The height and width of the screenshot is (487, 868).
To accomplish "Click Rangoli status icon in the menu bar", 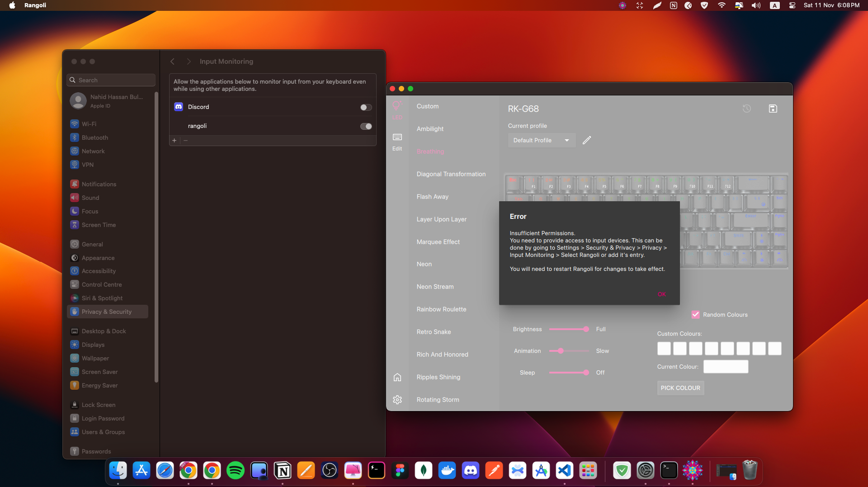I will [x=623, y=5].
